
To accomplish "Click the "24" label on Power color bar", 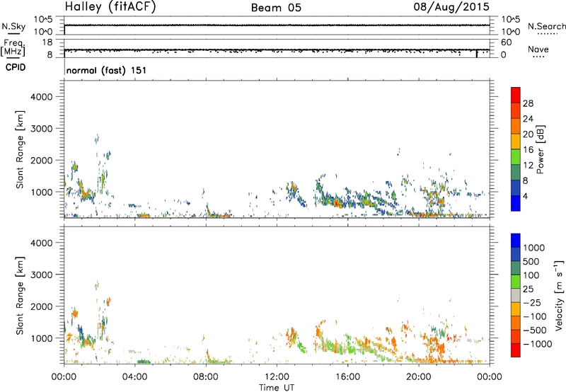I will tap(528, 119).
